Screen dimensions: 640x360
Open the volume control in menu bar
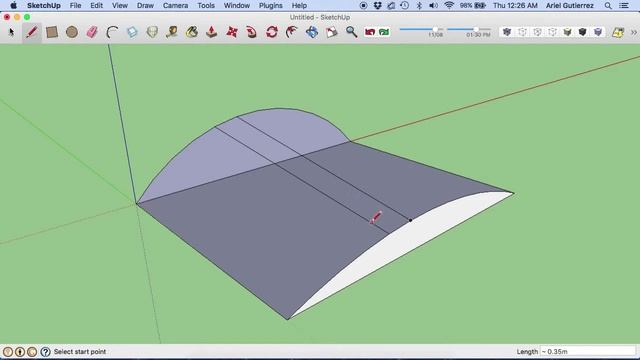pyautogui.click(x=433, y=6)
